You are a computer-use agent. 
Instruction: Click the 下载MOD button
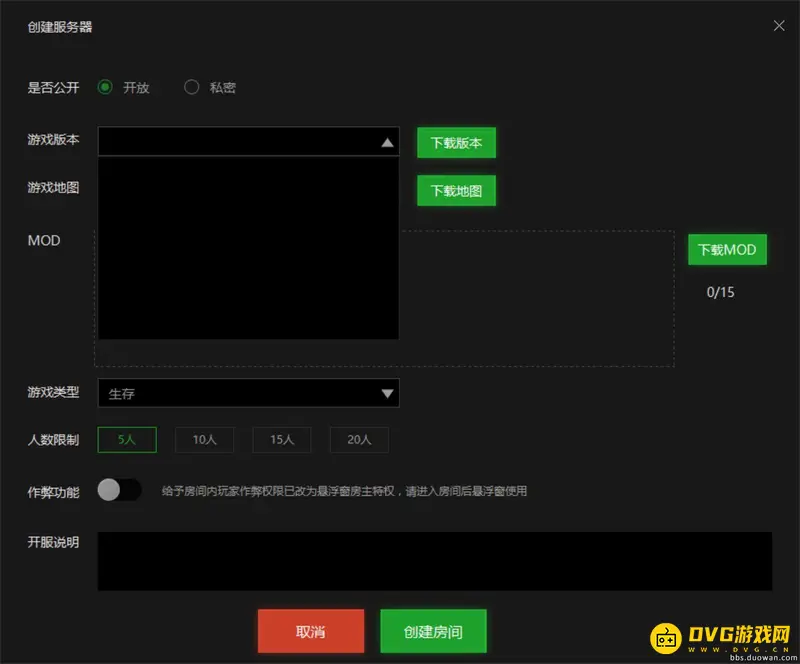pos(727,249)
